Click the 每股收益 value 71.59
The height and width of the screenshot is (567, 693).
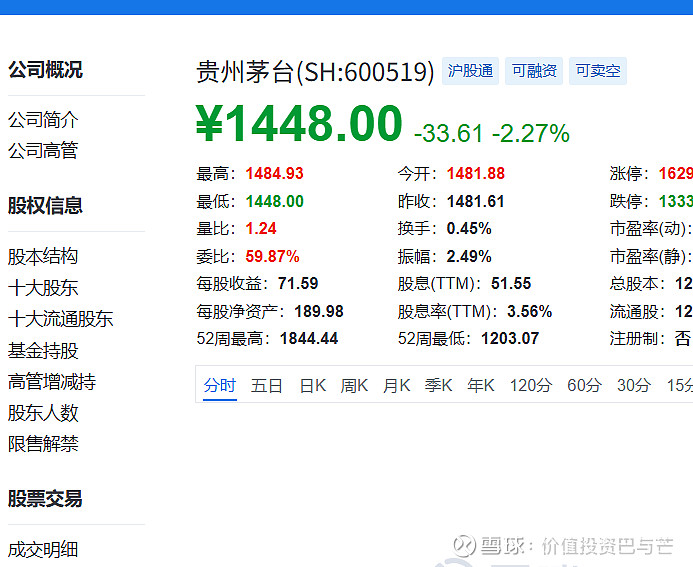tap(298, 284)
